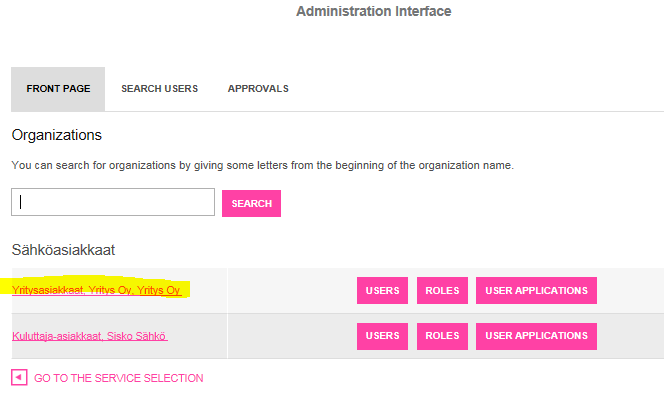View Users for Yritysasiakkaat, Yritys Oy
Viewport: 664px width, 394px height.
click(382, 291)
